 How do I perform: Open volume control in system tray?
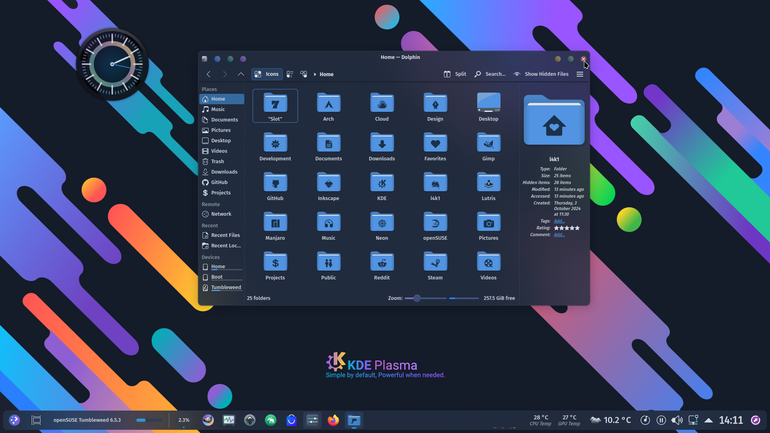pyautogui.click(x=677, y=420)
